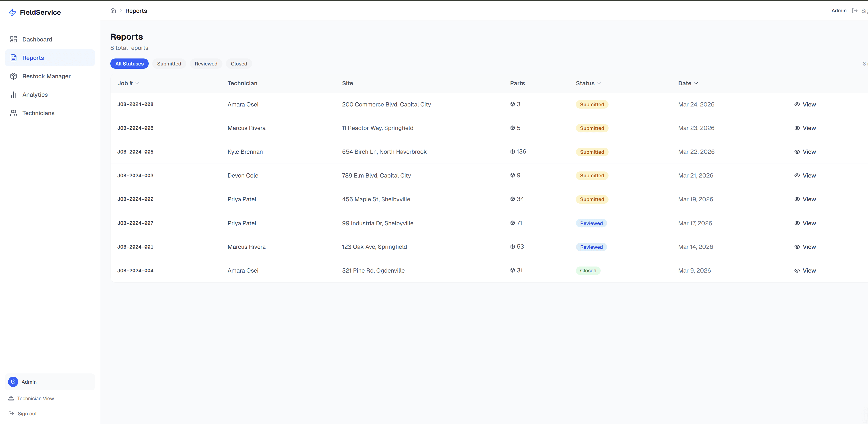The height and width of the screenshot is (424, 868).
Task: Open Analytics via its bar chart icon
Action: (x=13, y=95)
